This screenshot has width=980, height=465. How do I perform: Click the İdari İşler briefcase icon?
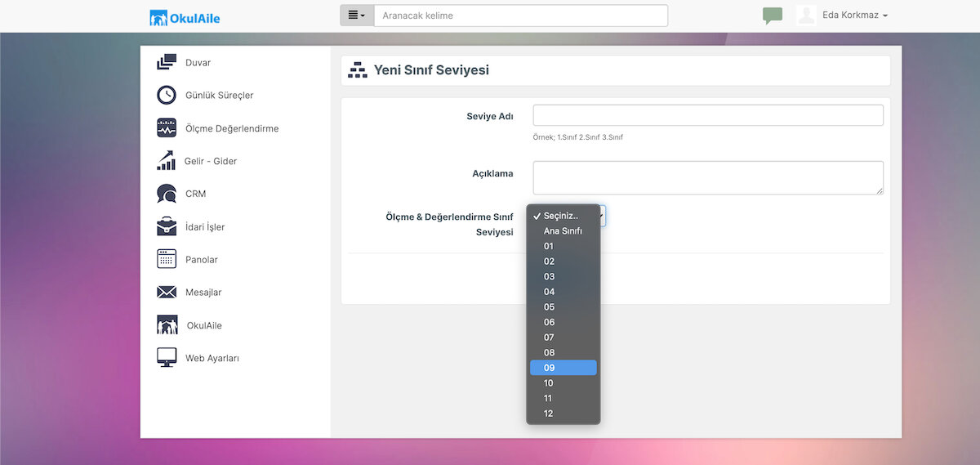[167, 226]
